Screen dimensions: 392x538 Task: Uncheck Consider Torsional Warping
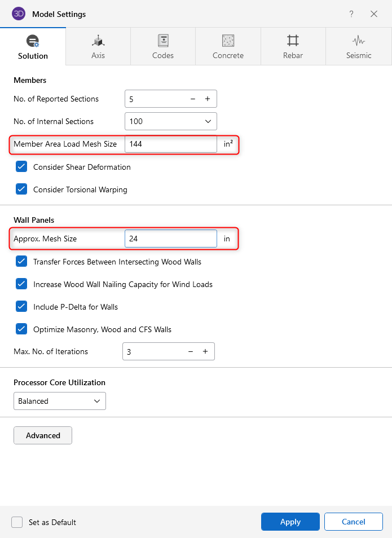point(21,189)
